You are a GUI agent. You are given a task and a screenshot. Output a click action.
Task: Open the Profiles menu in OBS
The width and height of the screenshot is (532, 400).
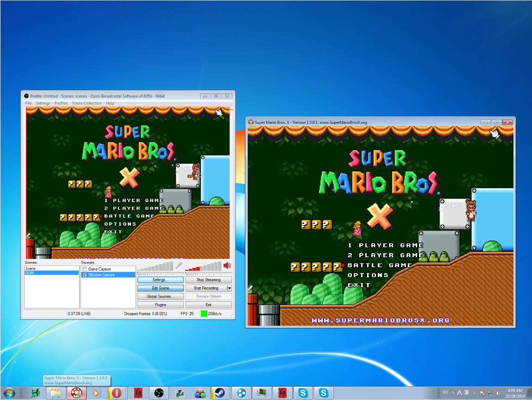pyautogui.click(x=61, y=103)
